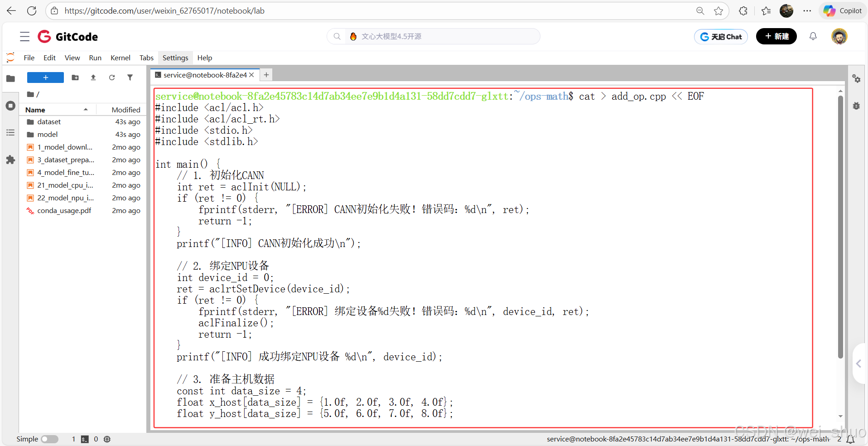Open the browser settings ellipsis menu
This screenshot has height=446, width=868.
coord(807,11)
